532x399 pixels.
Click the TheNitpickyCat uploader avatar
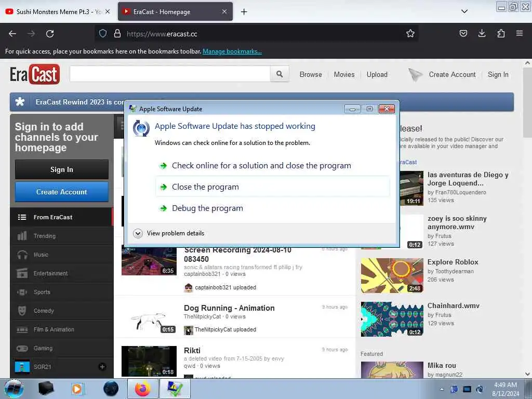pos(188,330)
